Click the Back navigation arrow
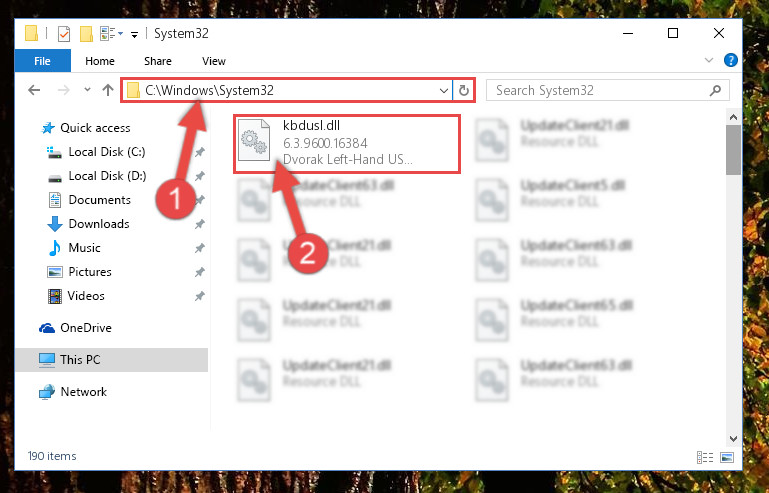This screenshot has width=769, height=493. 34,90
